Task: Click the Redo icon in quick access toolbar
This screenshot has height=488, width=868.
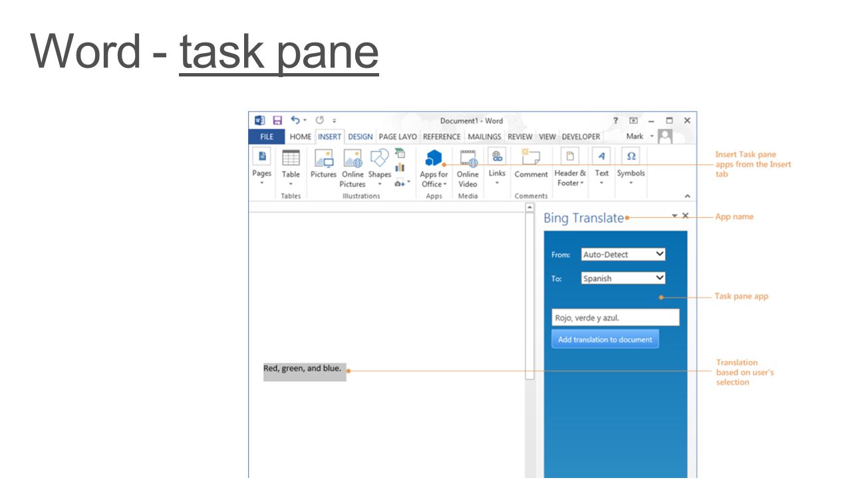Action: point(319,120)
